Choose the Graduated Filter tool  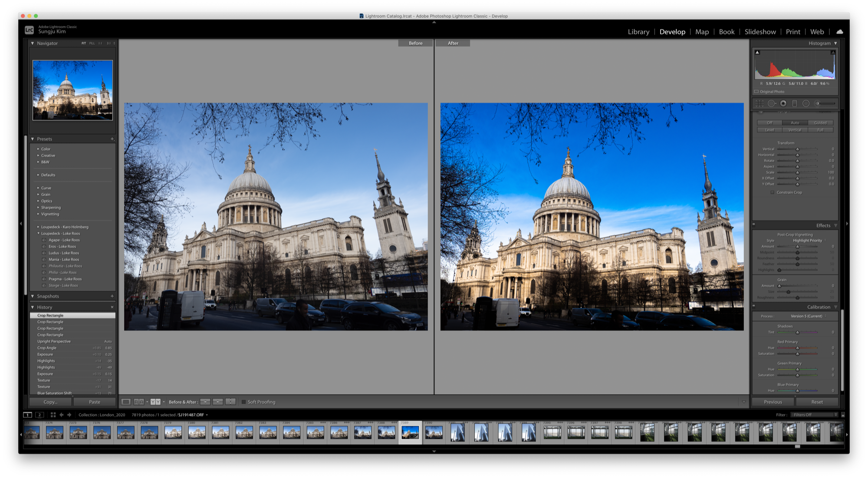[795, 103]
